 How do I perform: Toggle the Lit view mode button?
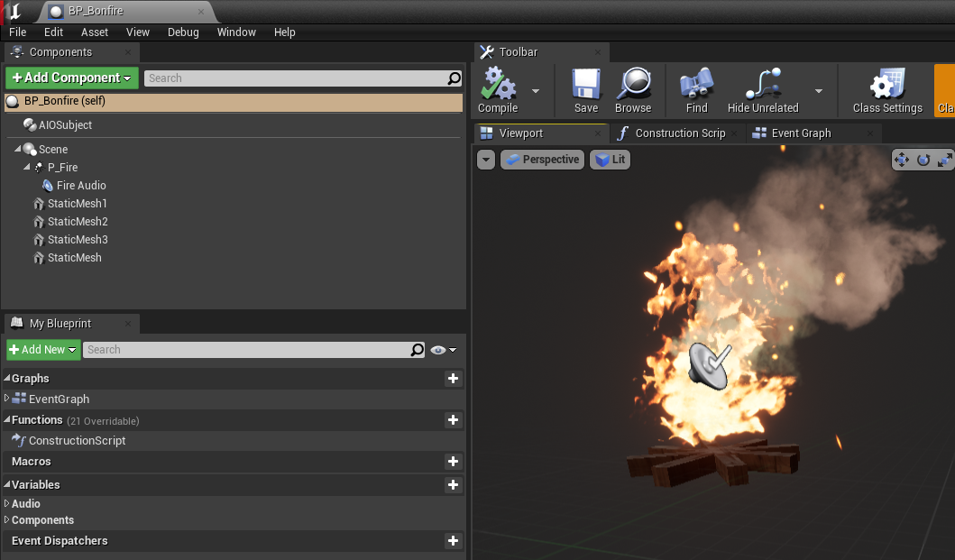pos(610,160)
